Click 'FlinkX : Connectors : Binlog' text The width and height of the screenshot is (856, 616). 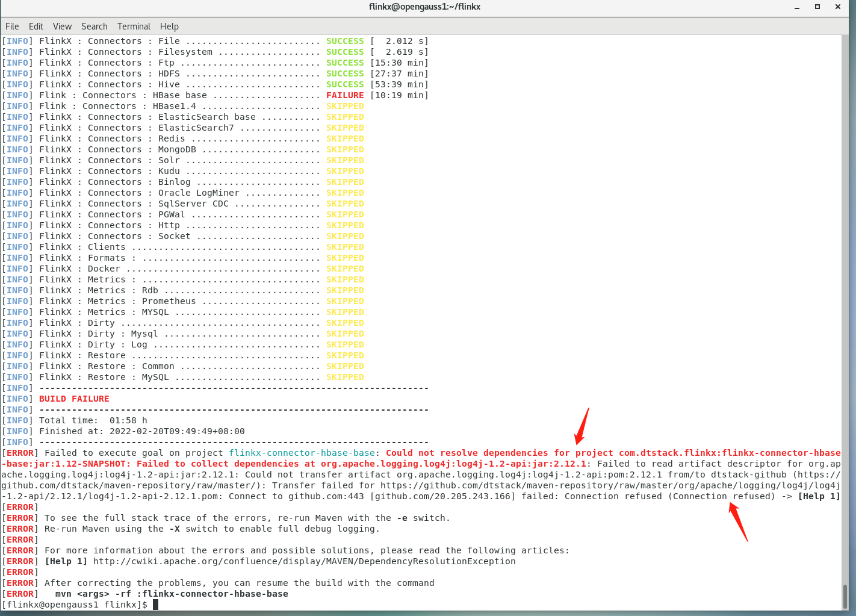[115, 182]
